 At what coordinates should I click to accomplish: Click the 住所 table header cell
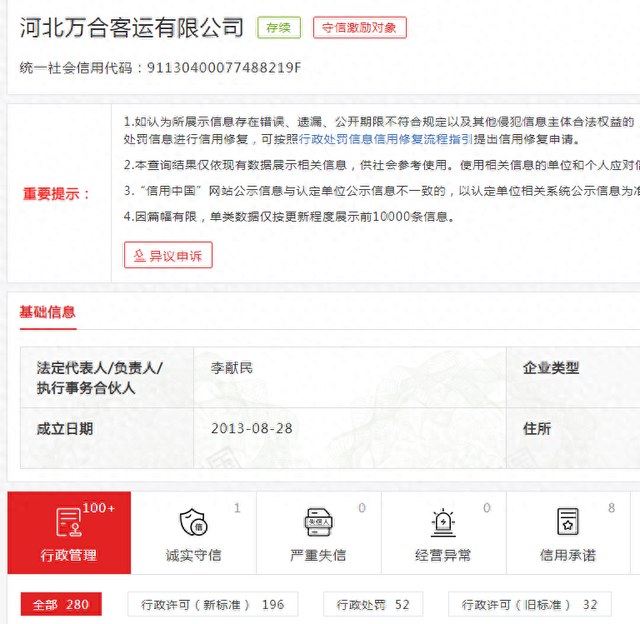tap(573, 437)
